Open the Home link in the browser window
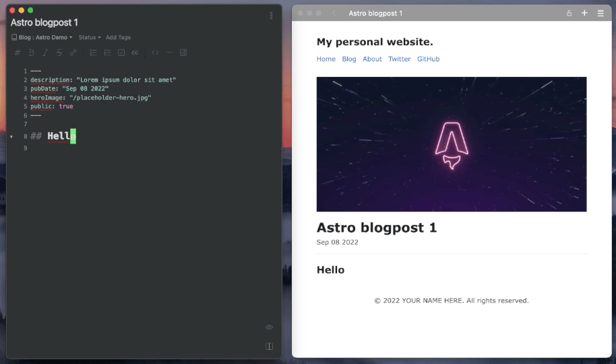This screenshot has height=364, width=616. 326,59
